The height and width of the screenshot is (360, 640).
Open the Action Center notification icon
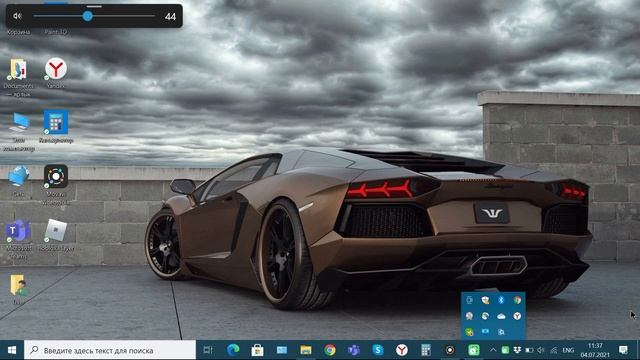click(x=623, y=350)
